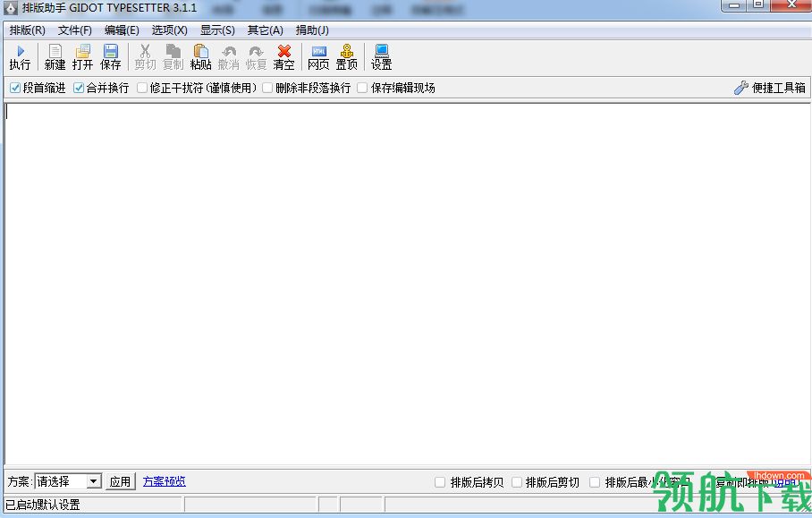This screenshot has width=812, height=518.
Task: Run typesetting with the 执行 button
Action: point(20,57)
